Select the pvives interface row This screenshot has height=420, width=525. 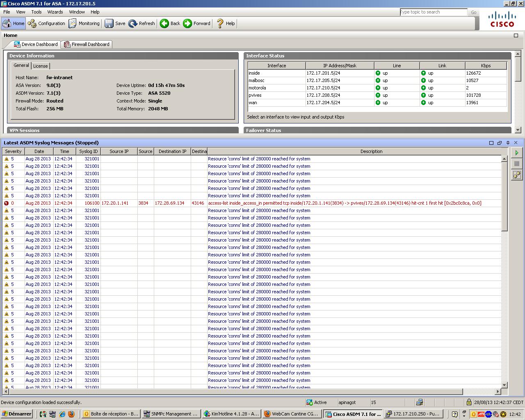(x=377, y=95)
